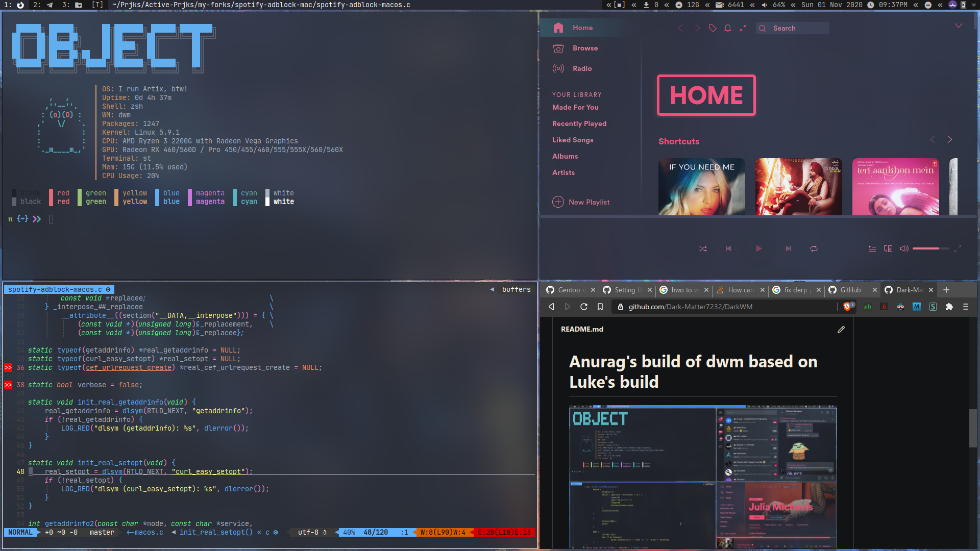
Task: Expand the top-right chevron dropdown in player
Action: tap(959, 26)
